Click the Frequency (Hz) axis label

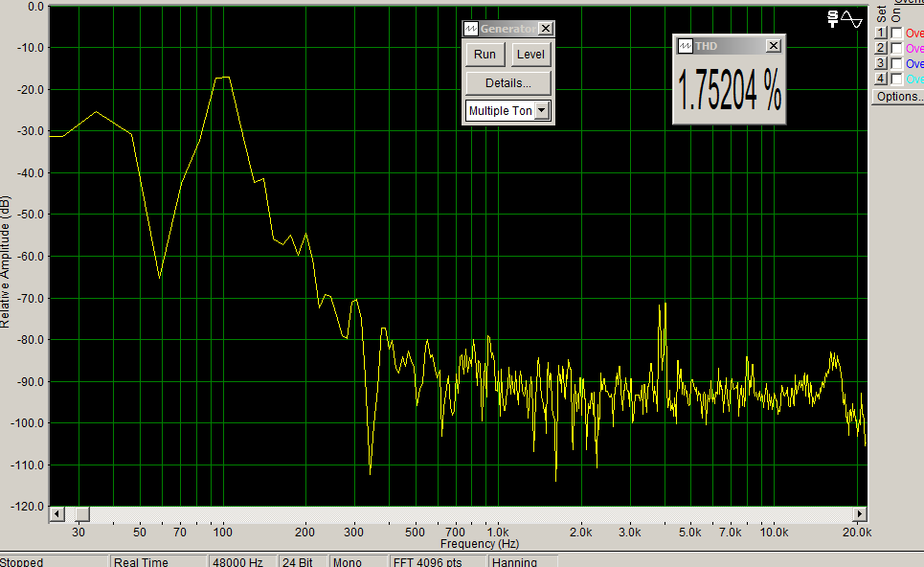(480, 543)
